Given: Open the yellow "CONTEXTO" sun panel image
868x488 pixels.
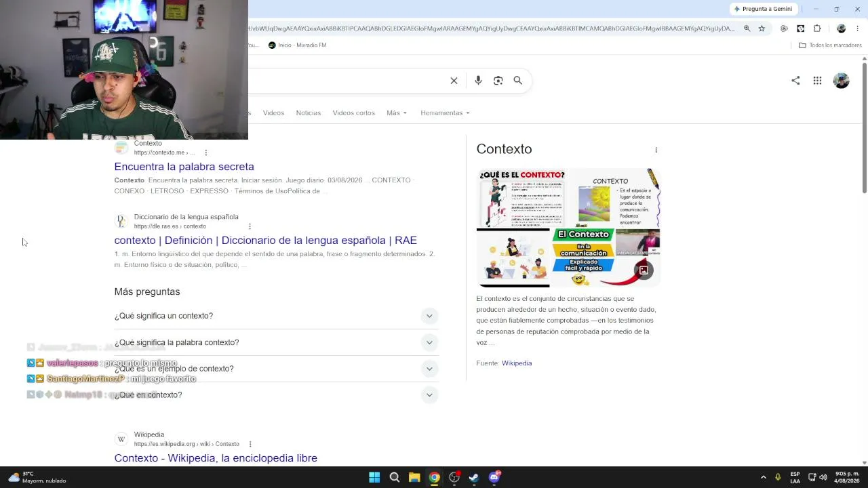Looking at the screenshot, I should [615, 198].
